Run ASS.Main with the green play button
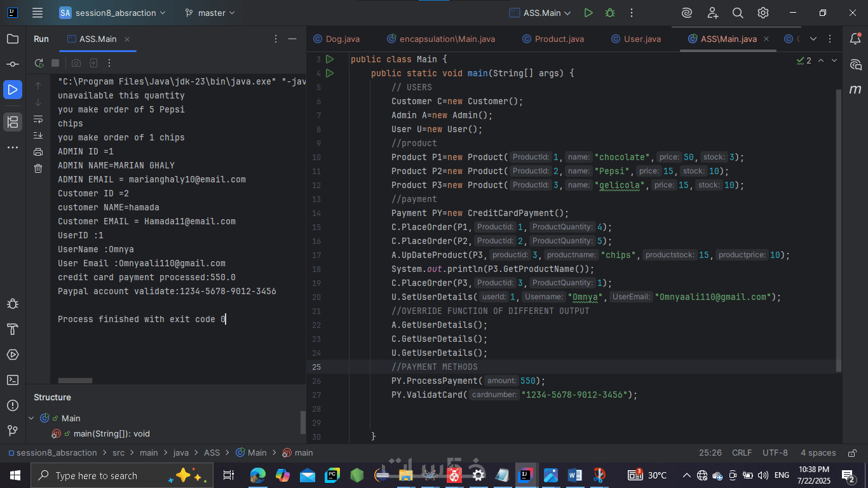Viewport: 868px width, 488px height. [588, 13]
